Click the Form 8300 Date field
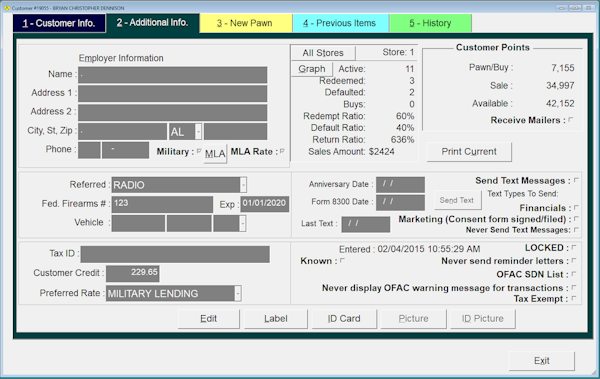600x379 pixels. 400,203
